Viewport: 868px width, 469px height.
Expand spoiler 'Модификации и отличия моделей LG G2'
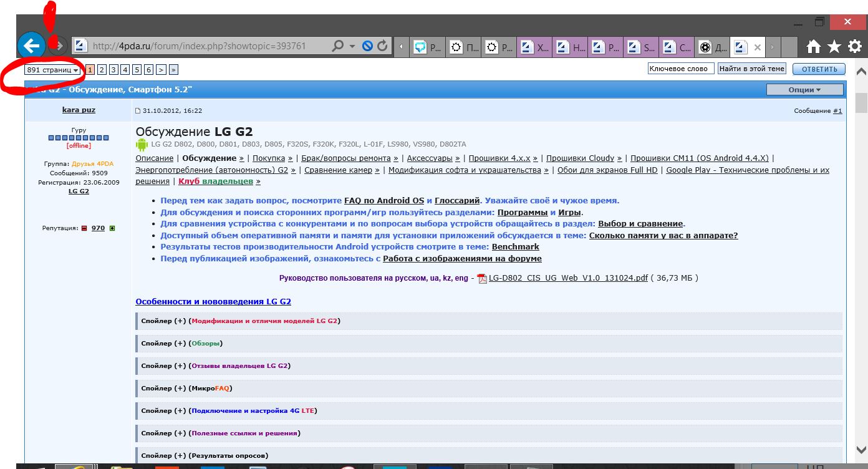point(489,321)
